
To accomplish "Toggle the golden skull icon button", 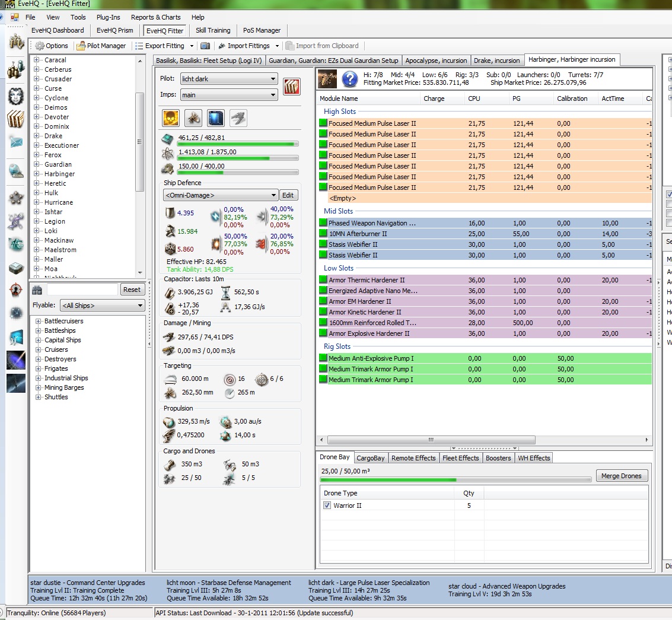I will point(171,118).
